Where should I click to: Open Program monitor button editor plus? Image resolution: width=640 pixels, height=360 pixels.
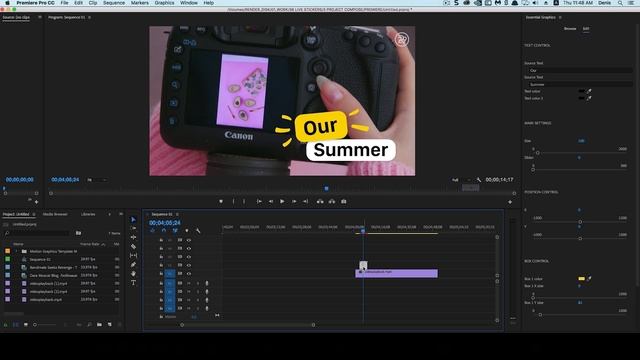[x=510, y=202]
